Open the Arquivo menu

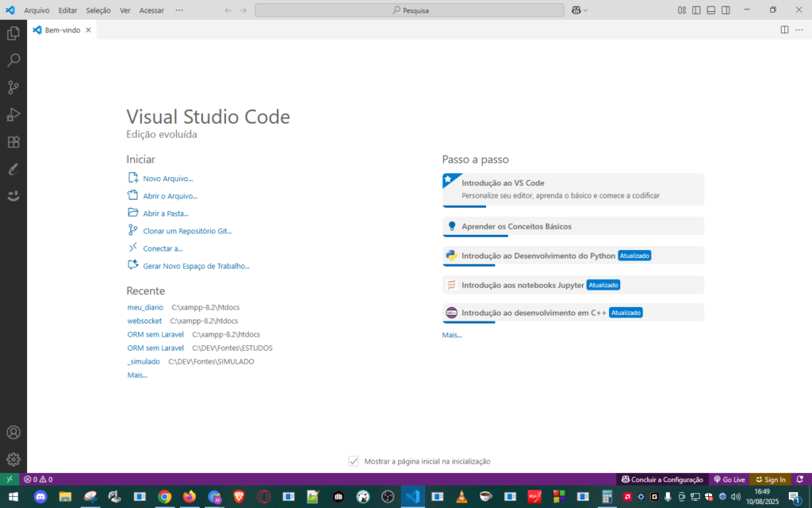[36, 10]
